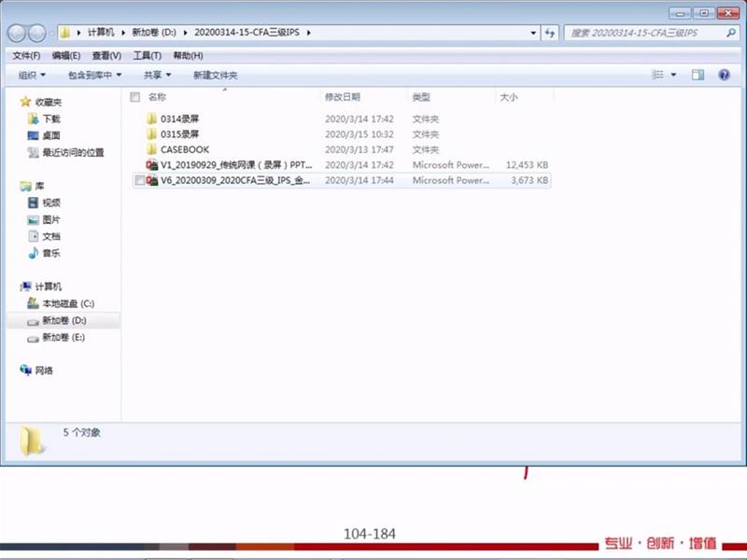Expand breadcrumb arrow after 计算机
This screenshot has width=747, height=560.
[x=123, y=33]
